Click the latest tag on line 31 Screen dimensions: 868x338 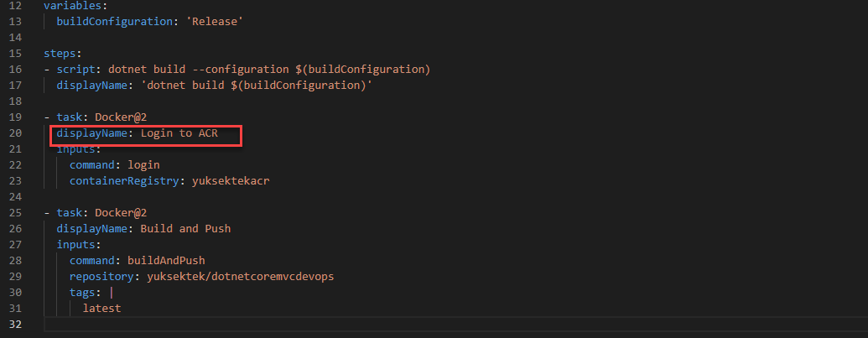tap(101, 308)
